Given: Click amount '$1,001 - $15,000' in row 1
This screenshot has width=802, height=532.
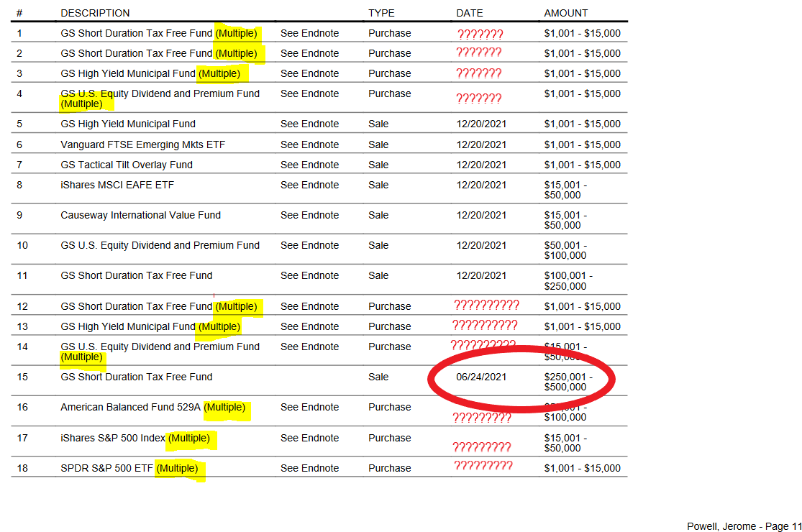Looking at the screenshot, I should (x=582, y=33).
